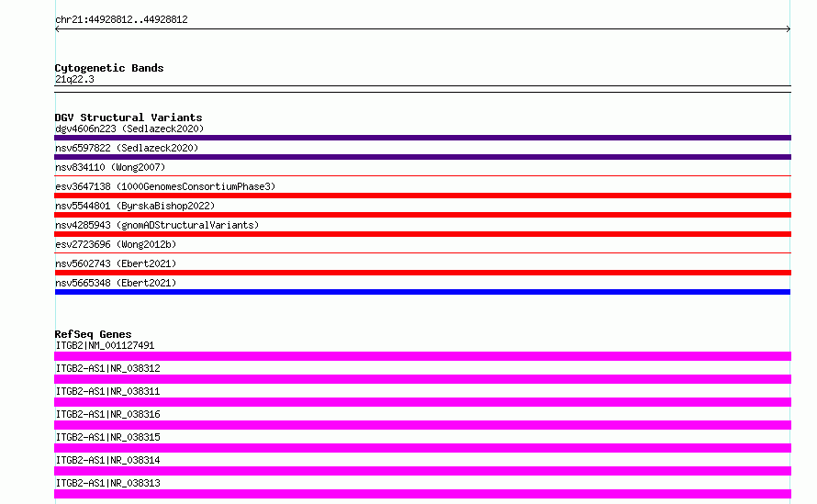
Task: Open variant nsv5602743 (Ebert2021) label
Action: 116,263
